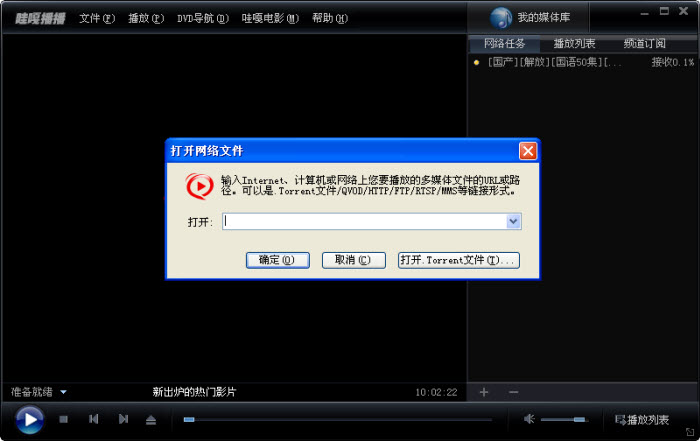Click the yellow status dot of the task
Viewport: 700px width, 441px height.
(x=476, y=62)
